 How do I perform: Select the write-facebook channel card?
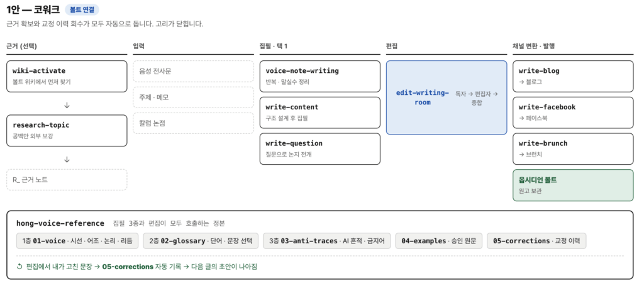point(573,113)
